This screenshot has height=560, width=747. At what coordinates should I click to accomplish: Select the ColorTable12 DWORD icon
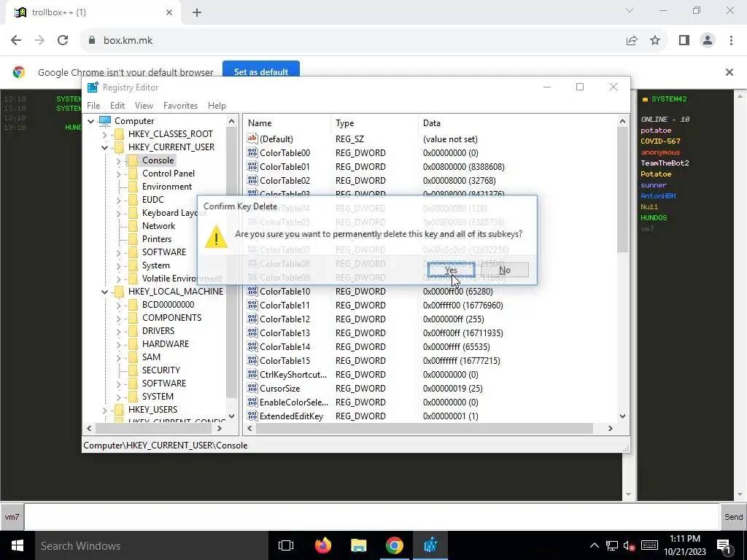tap(252, 319)
